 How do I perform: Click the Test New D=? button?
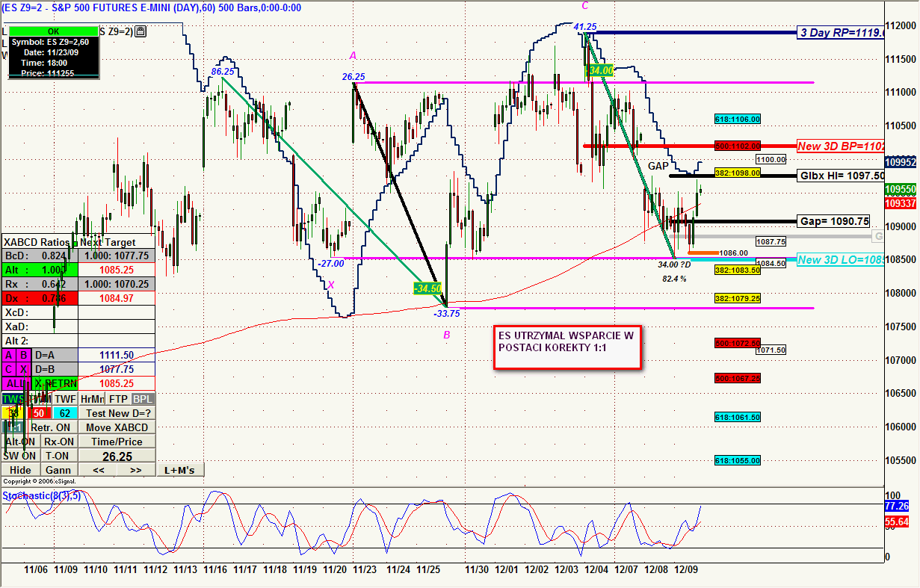pyautogui.click(x=117, y=413)
